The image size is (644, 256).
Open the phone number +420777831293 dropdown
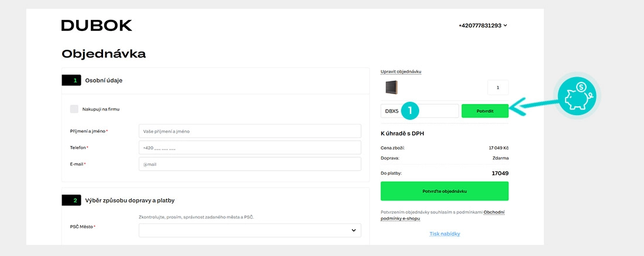(x=483, y=26)
